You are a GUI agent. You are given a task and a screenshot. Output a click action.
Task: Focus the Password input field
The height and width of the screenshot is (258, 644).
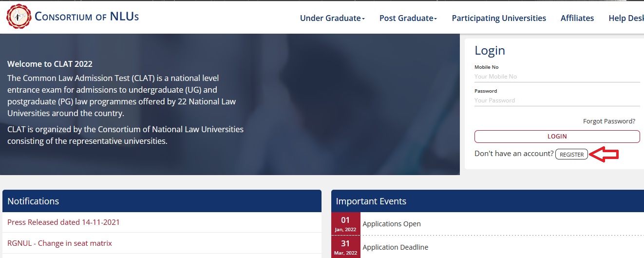[x=557, y=100]
